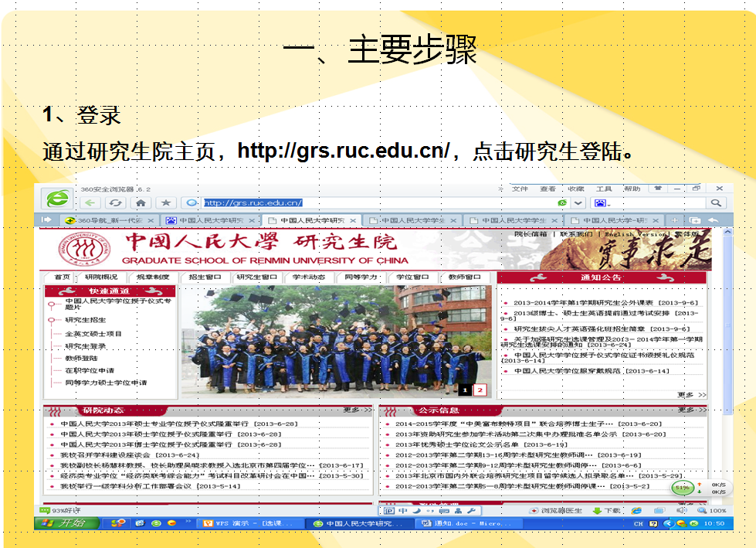Screen dimensions: 756x548
Task: Click the status bar speaker mute icon
Action: point(681,510)
